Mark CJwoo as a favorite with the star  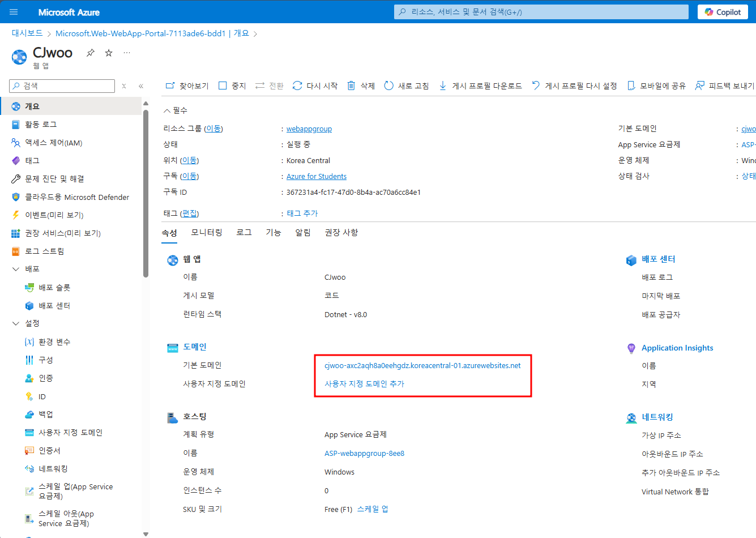pos(109,53)
